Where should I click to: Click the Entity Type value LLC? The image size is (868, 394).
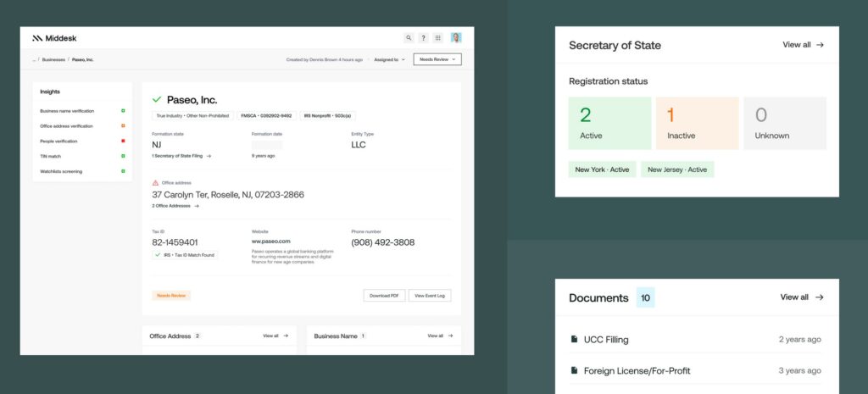point(359,145)
